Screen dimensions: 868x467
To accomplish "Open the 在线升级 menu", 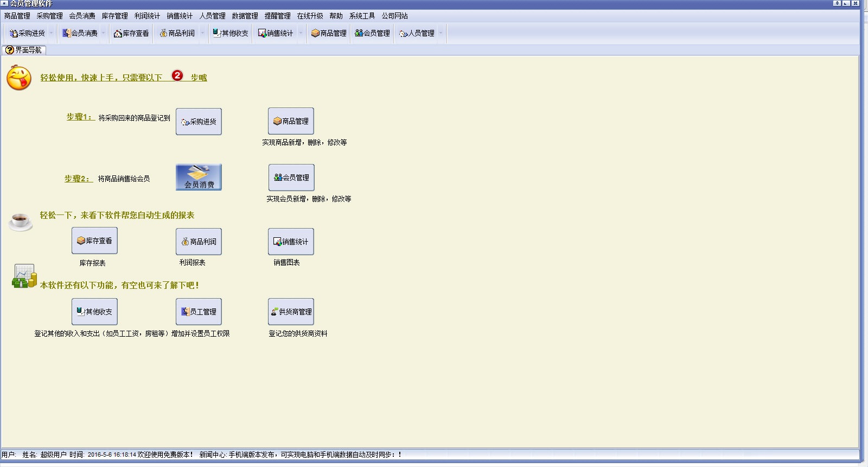I will [310, 16].
